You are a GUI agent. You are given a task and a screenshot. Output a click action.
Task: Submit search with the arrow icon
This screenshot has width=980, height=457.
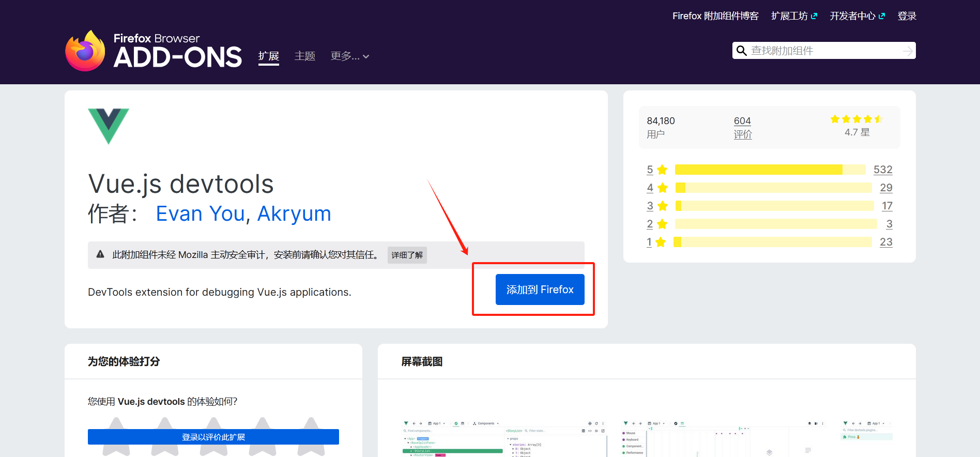click(x=907, y=51)
